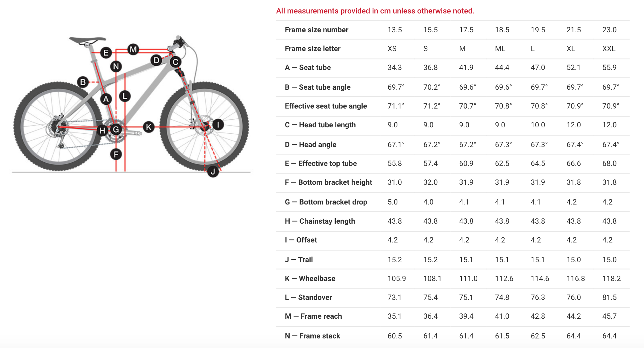Select the K wheelbase marker

click(148, 127)
